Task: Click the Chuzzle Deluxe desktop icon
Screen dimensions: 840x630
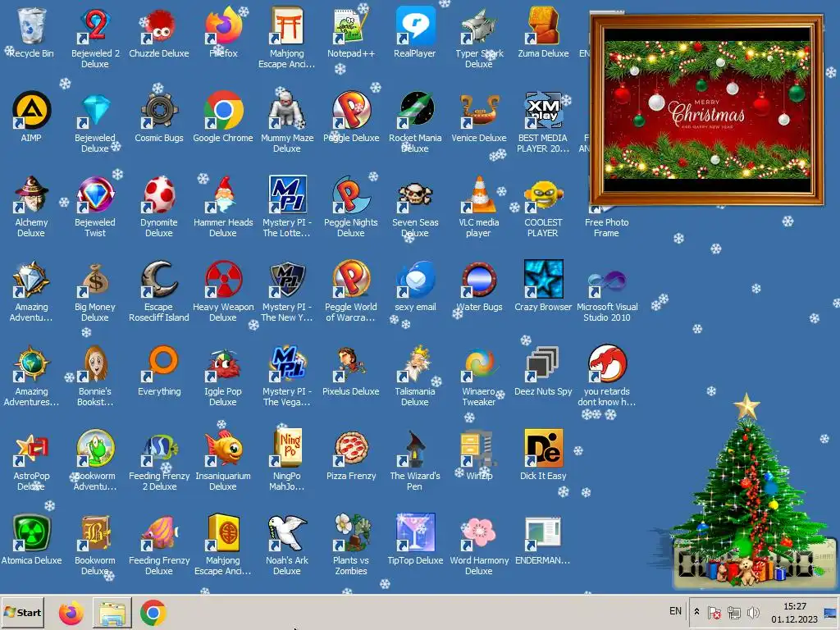Action: point(159,25)
